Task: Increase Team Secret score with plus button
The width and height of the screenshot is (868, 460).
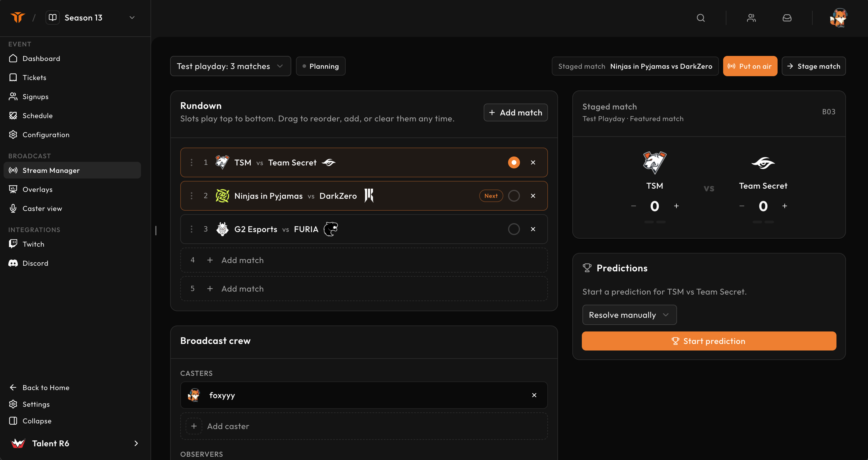Action: [x=784, y=206]
